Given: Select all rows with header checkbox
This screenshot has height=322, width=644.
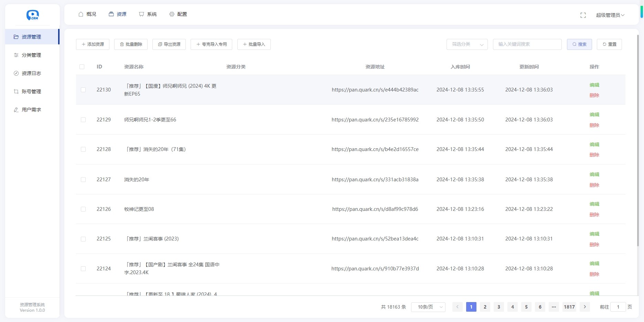Looking at the screenshot, I should [82, 67].
